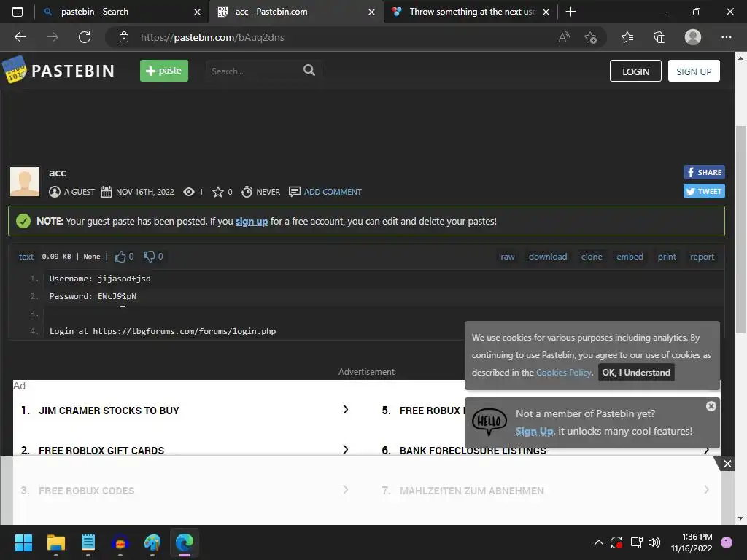Close the 'pastebin - Search' tab
Image resolution: width=747 pixels, height=560 pixels.
[197, 12]
